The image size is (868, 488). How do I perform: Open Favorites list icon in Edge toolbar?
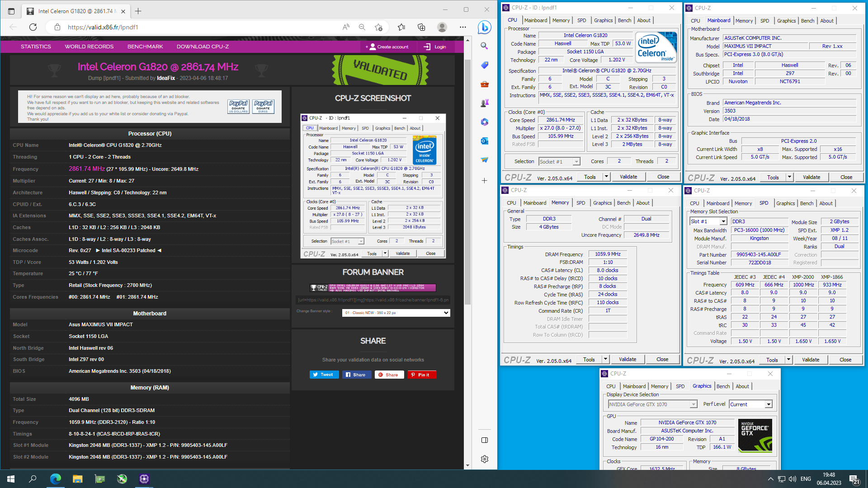401,27
